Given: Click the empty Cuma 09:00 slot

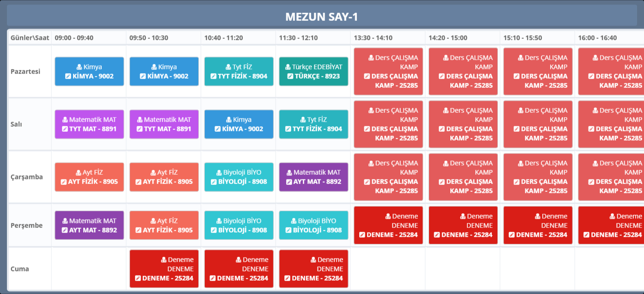Looking at the screenshot, I should coord(89,269).
